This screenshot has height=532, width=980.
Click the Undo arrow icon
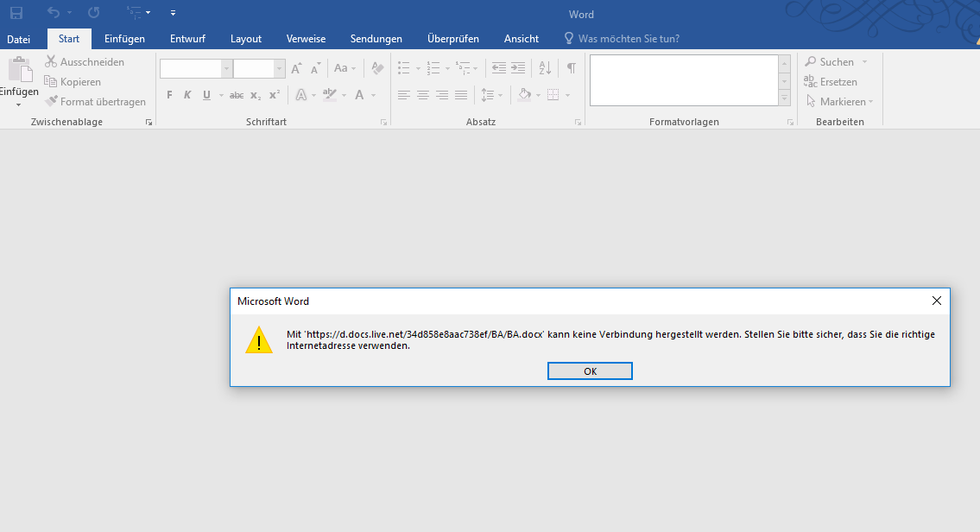(54, 12)
